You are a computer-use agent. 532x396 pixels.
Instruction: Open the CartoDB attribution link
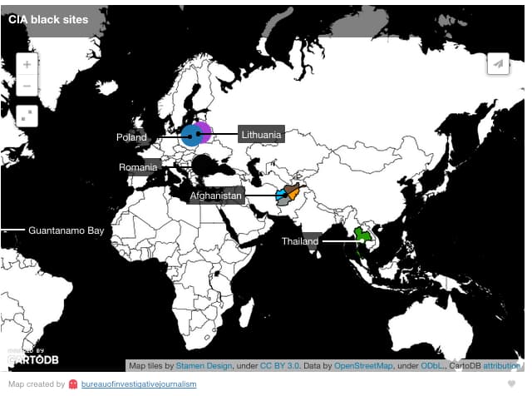[x=501, y=366]
